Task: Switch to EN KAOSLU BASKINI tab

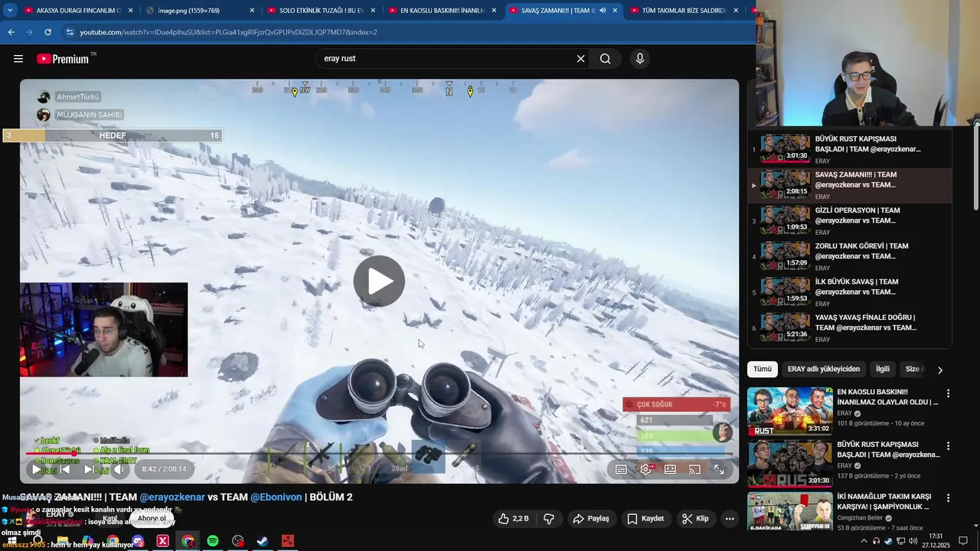Action: tap(442, 11)
